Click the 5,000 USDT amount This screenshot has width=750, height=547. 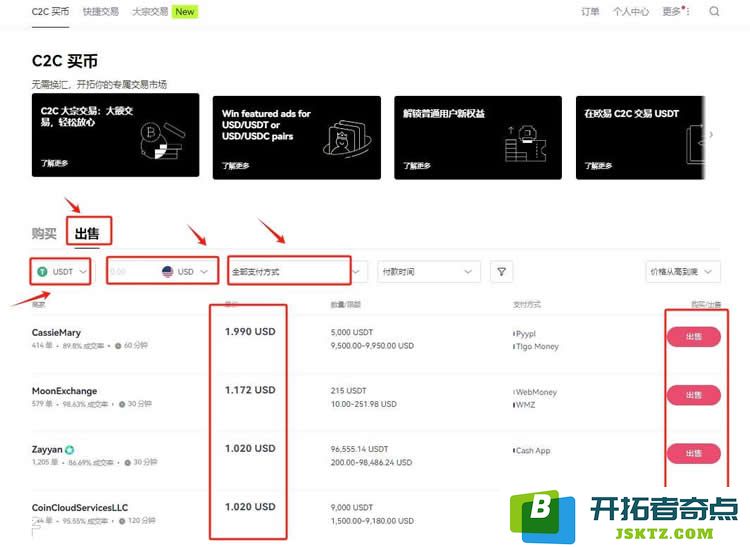[x=352, y=332]
